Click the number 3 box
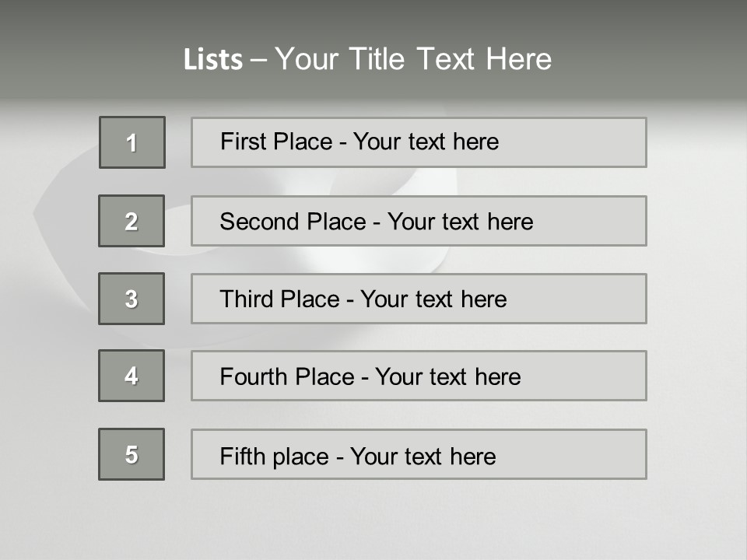Screen dimensions: 747x560 [132, 299]
